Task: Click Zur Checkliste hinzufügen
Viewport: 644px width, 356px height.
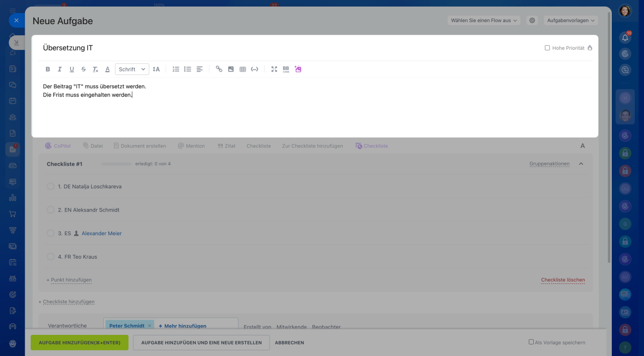Action: click(312, 146)
